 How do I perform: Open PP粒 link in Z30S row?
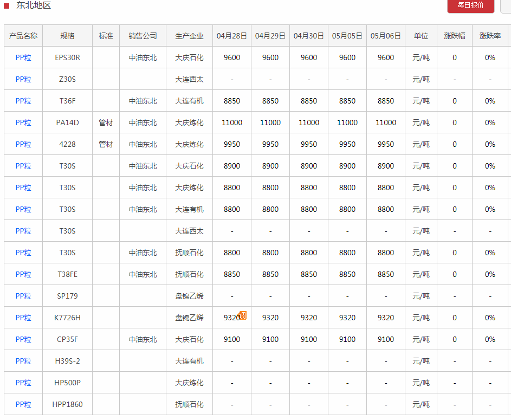23,79
